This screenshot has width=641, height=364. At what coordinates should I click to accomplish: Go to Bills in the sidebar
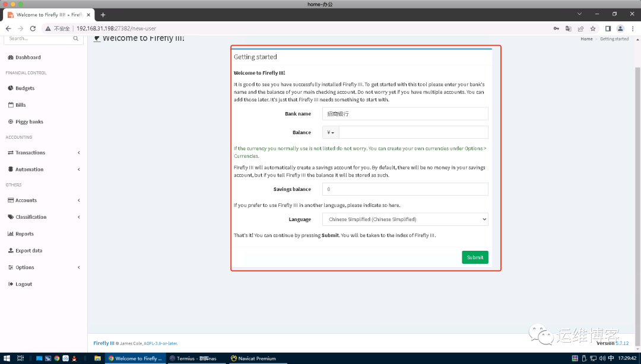[17, 105]
